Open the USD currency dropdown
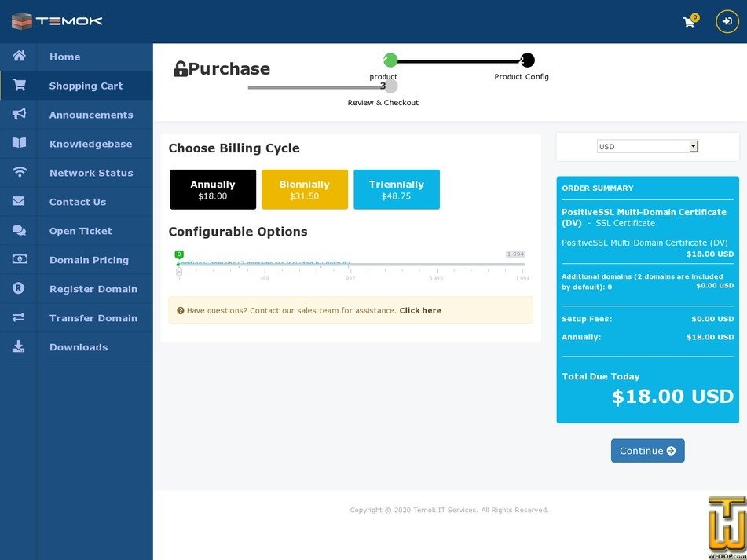This screenshot has height=560, width=747. 647,146
